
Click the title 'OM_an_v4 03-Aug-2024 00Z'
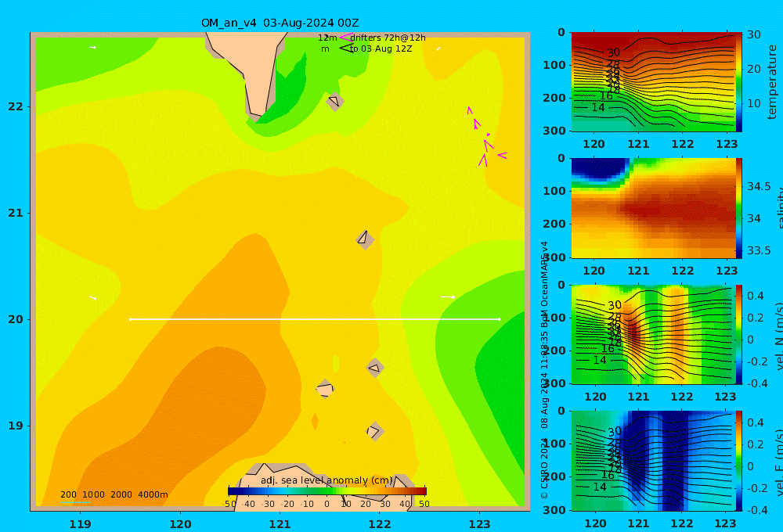tap(280, 23)
